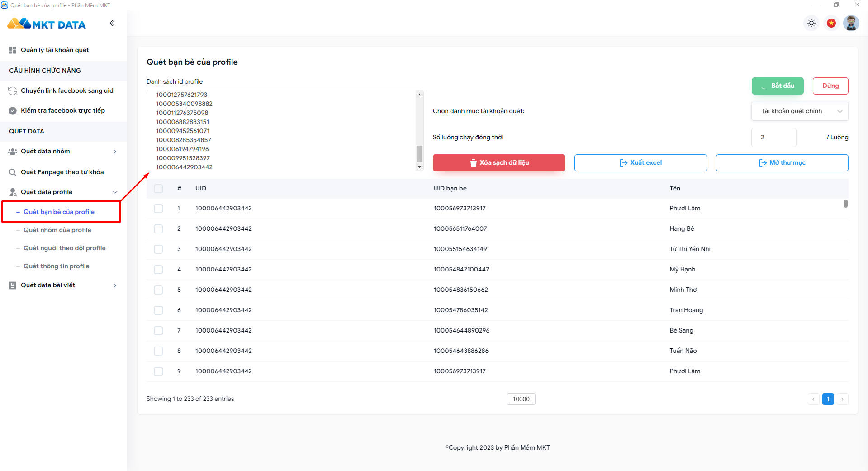Click the Vietnam flag language icon
The height and width of the screenshot is (471, 868).
pos(831,23)
